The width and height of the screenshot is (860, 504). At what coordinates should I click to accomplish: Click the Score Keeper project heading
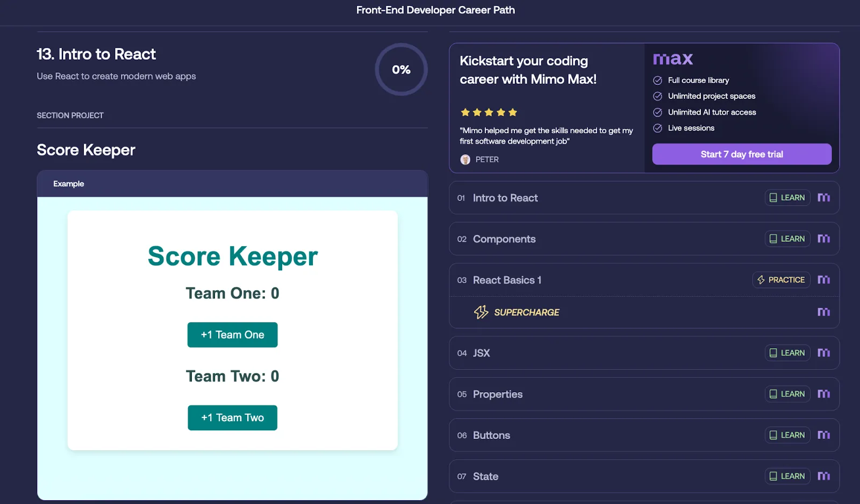[86, 150]
